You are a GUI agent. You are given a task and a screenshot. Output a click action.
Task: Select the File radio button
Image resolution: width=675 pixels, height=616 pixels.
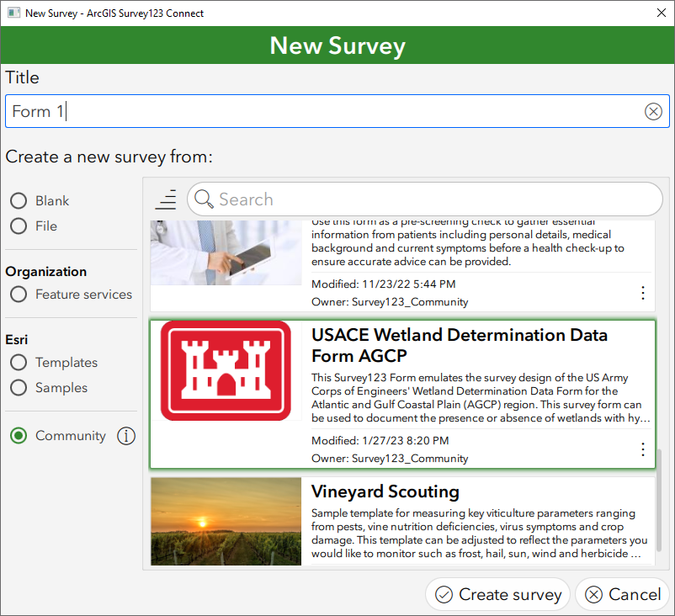(18, 226)
